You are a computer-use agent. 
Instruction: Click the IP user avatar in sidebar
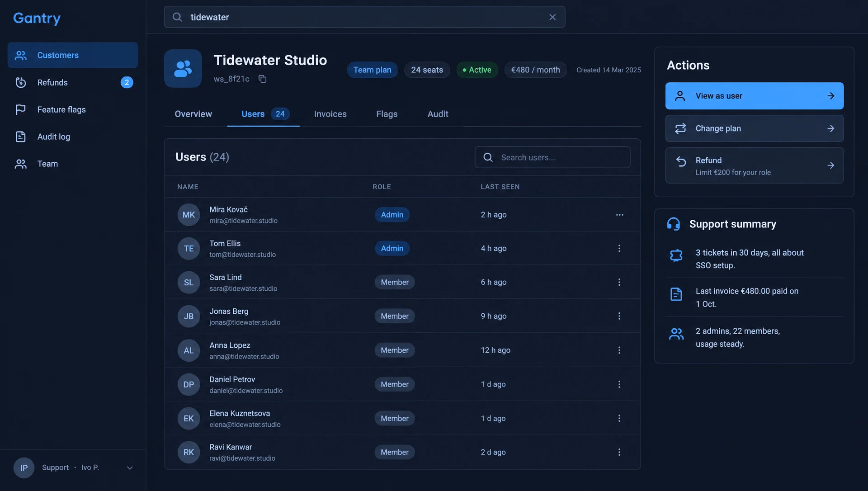(x=24, y=468)
